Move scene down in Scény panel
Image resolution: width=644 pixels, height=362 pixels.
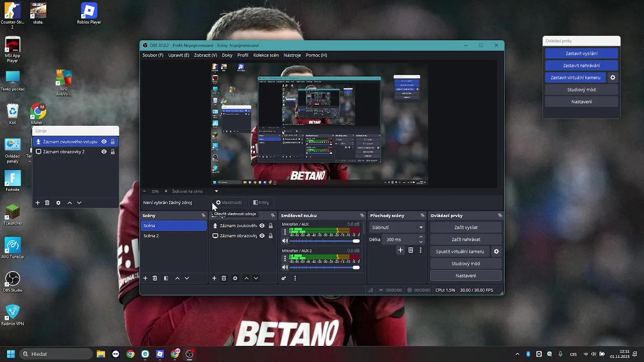click(x=187, y=278)
